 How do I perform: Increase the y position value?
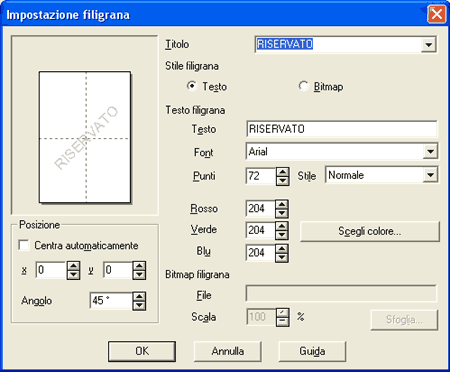[139, 266]
